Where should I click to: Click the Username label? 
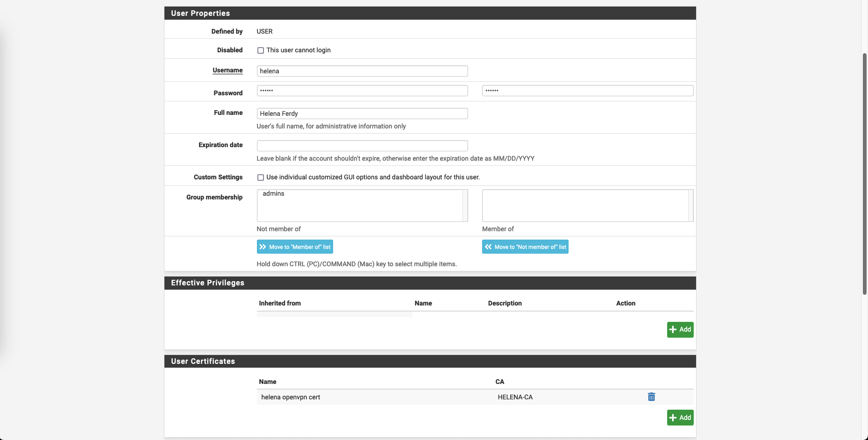228,71
